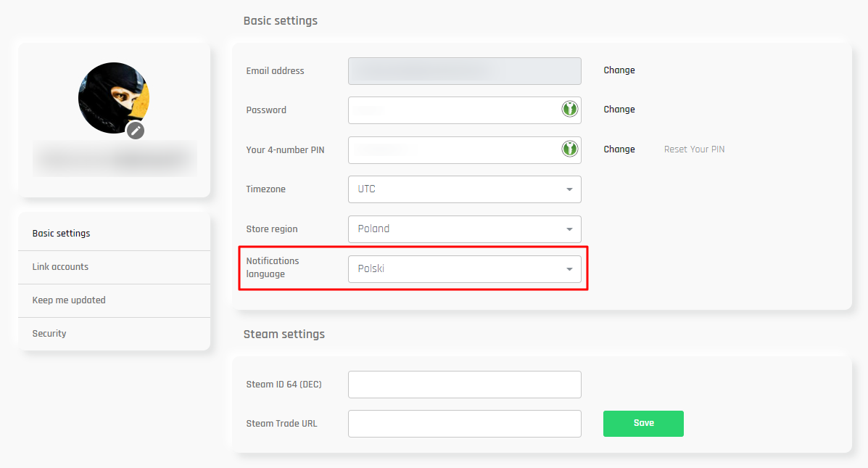This screenshot has width=868, height=468.
Task: Click the Basic settings page heading
Action: pos(281,21)
